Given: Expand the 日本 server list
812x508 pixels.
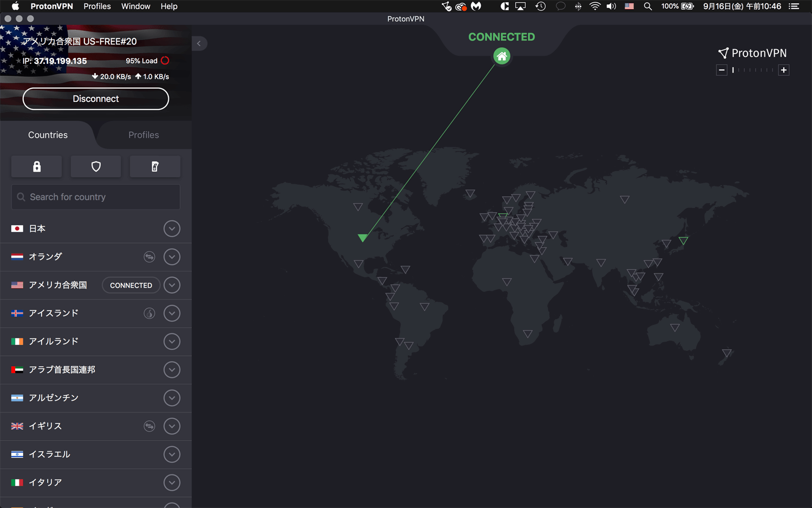Looking at the screenshot, I should point(172,229).
